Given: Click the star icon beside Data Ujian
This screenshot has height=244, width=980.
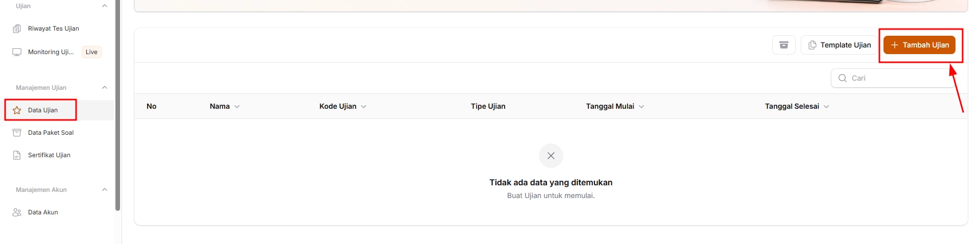Looking at the screenshot, I should [x=17, y=110].
